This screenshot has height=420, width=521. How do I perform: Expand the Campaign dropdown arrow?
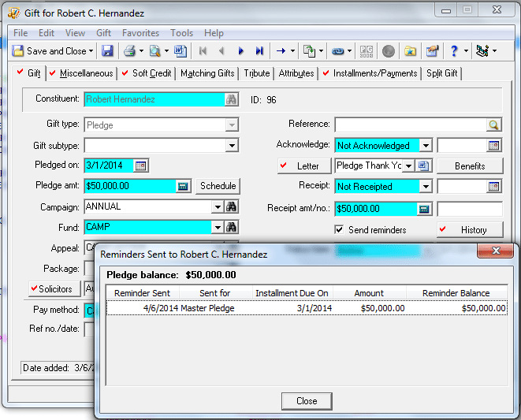pyautogui.click(x=218, y=207)
